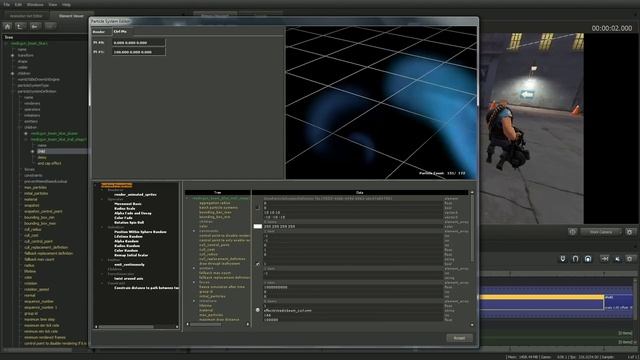Select Color Fade operator

123,218
